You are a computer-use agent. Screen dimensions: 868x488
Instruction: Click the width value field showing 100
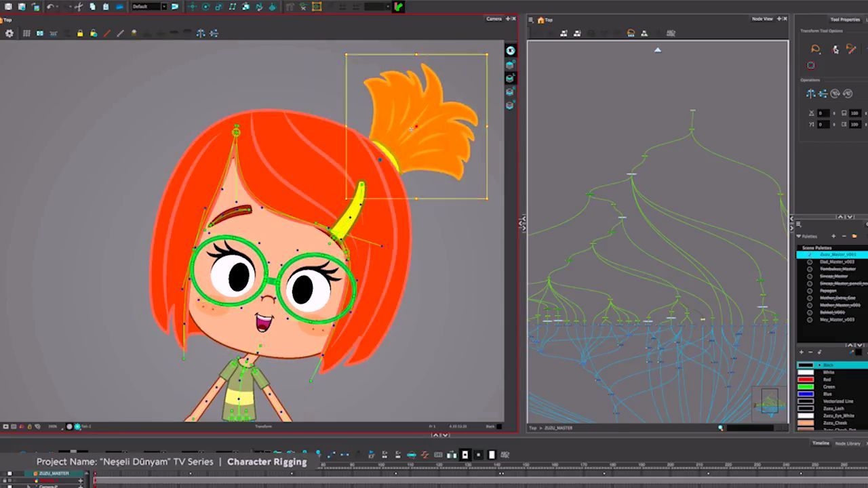coord(855,113)
